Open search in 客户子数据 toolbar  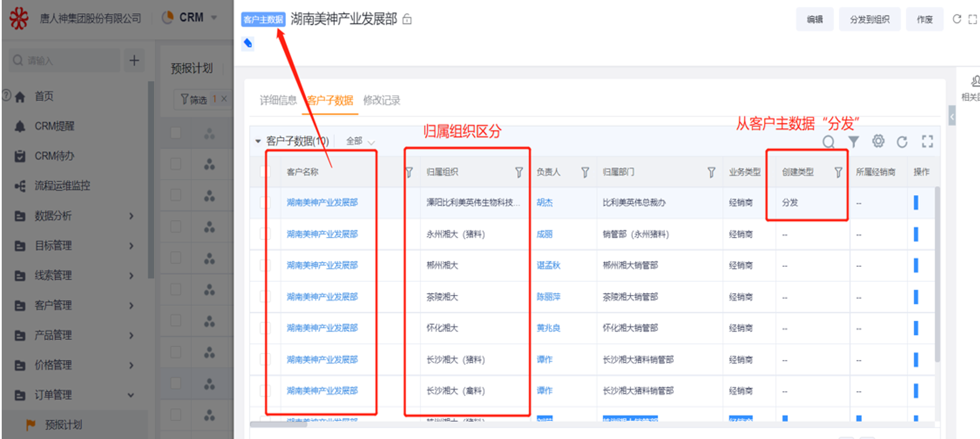pos(829,142)
